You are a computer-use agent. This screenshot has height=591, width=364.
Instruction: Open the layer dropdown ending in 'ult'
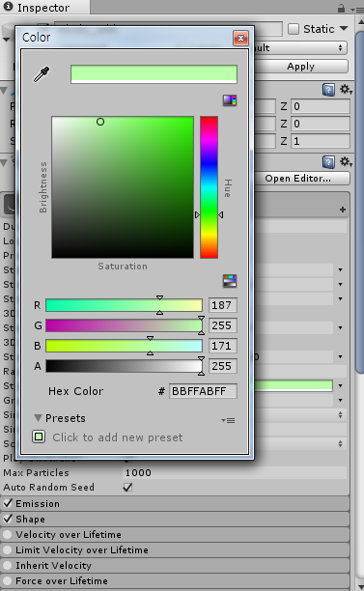[300, 48]
